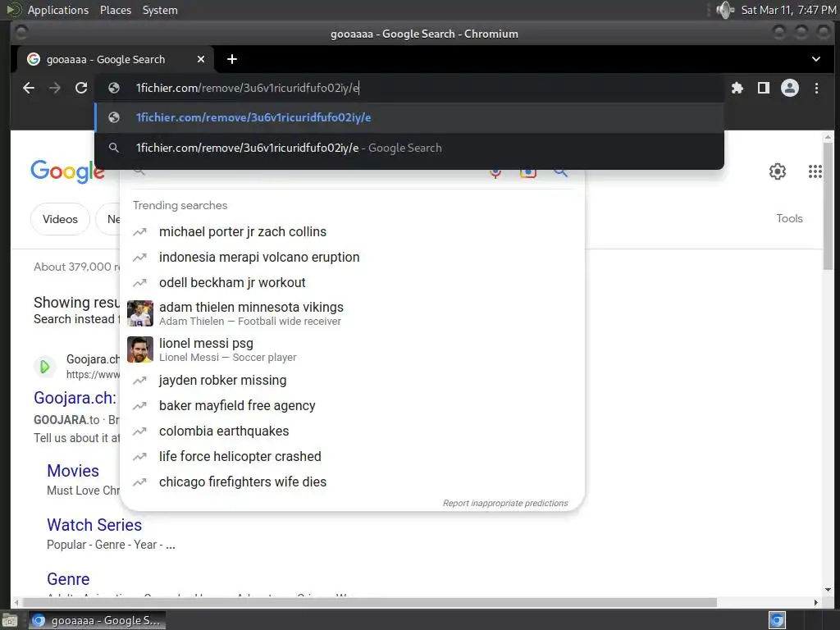This screenshot has width=840, height=630.
Task: Close the gooaaaa Google Search tab
Action: click(201, 59)
